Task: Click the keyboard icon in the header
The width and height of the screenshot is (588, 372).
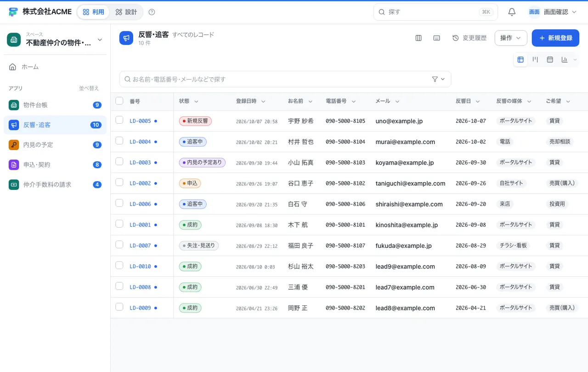Action: tap(437, 38)
